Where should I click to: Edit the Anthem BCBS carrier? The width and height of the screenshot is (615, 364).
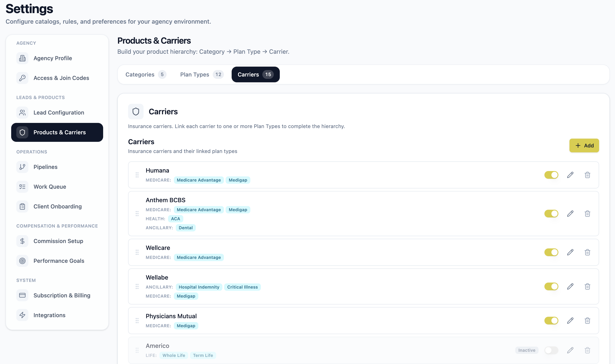pyautogui.click(x=570, y=214)
